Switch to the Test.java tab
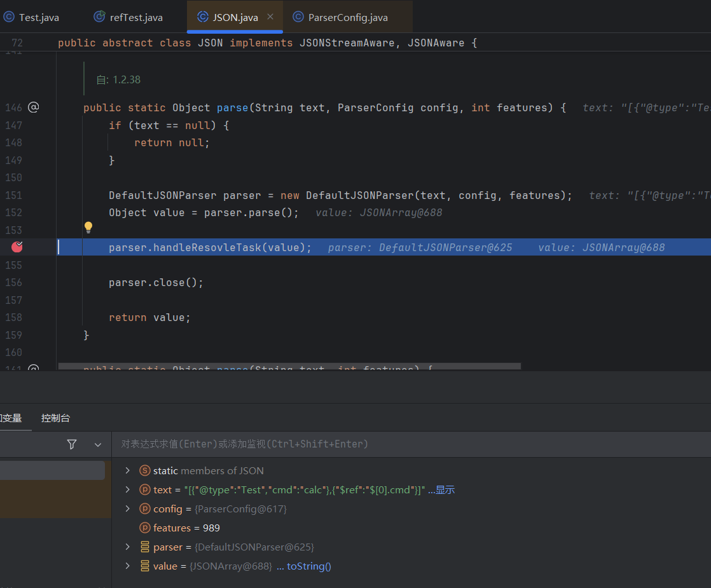The image size is (711, 588). click(32, 17)
